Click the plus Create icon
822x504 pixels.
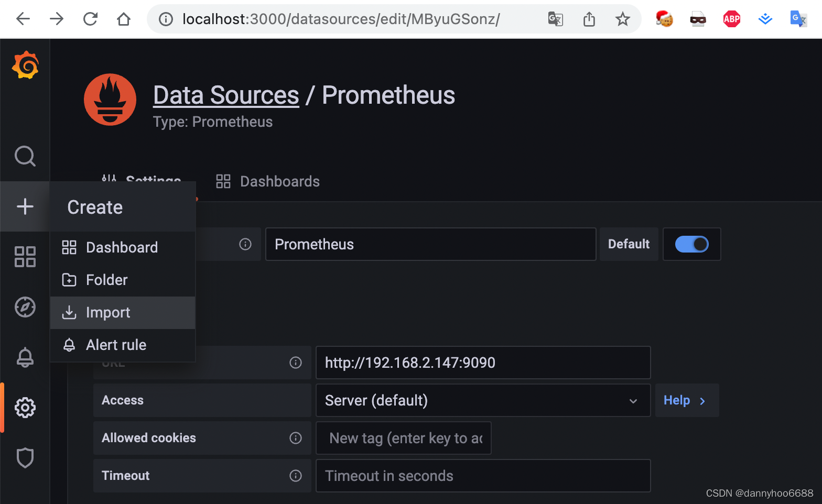[x=25, y=206]
